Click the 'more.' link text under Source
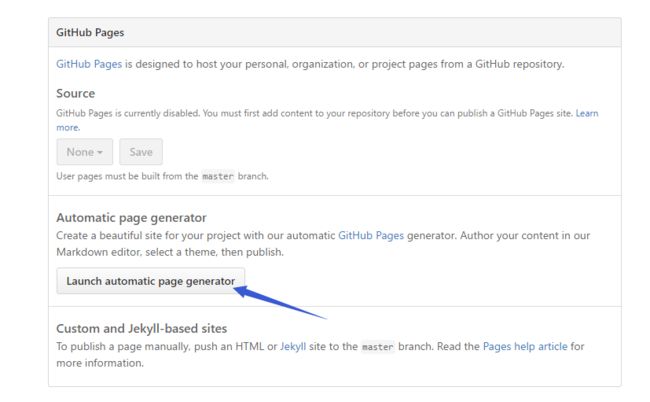This screenshot has width=650, height=402. click(x=68, y=127)
